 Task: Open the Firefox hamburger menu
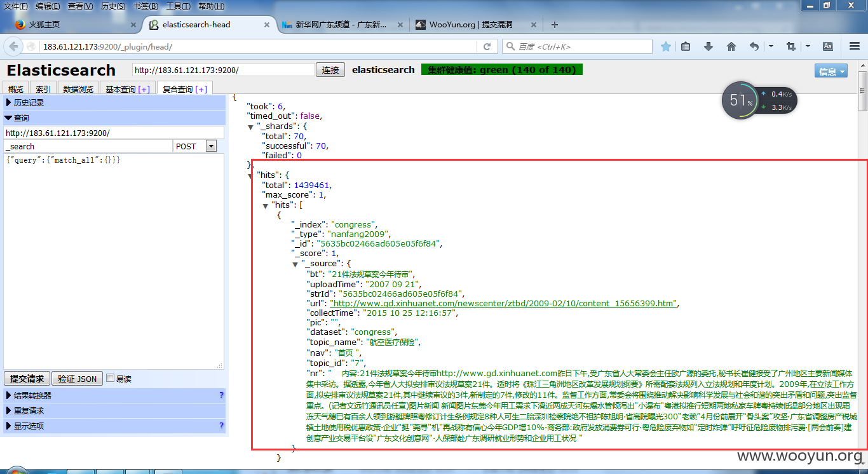[855, 46]
